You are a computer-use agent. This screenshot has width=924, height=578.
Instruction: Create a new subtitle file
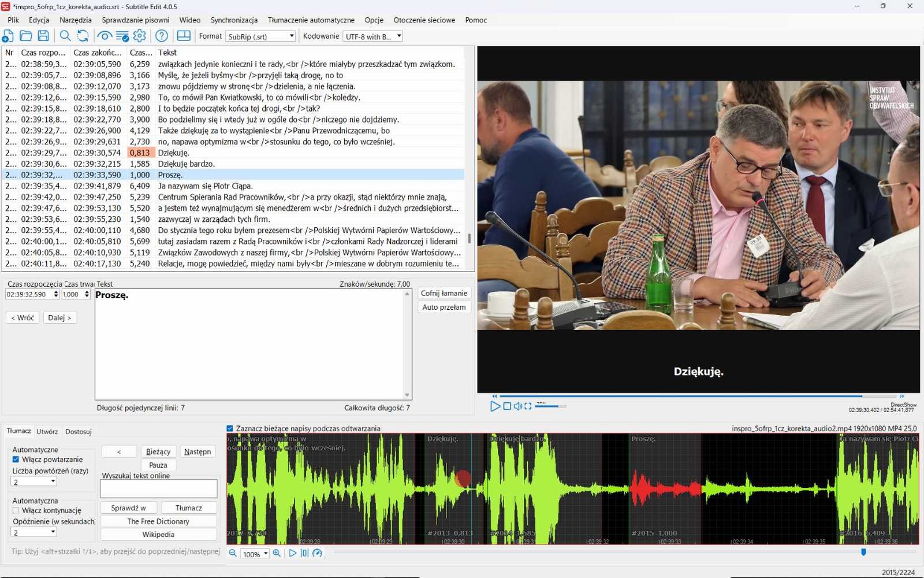point(8,36)
